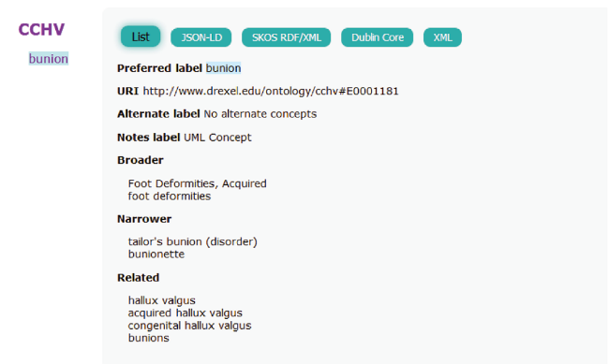This screenshot has height=364, width=609.
Task: Select the XML format button
Action: (442, 37)
